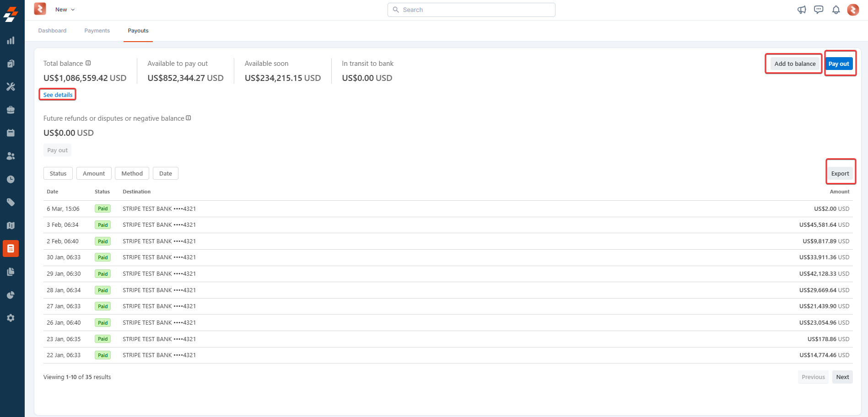Open the Amount filter
The width and height of the screenshot is (868, 417).
coord(94,173)
